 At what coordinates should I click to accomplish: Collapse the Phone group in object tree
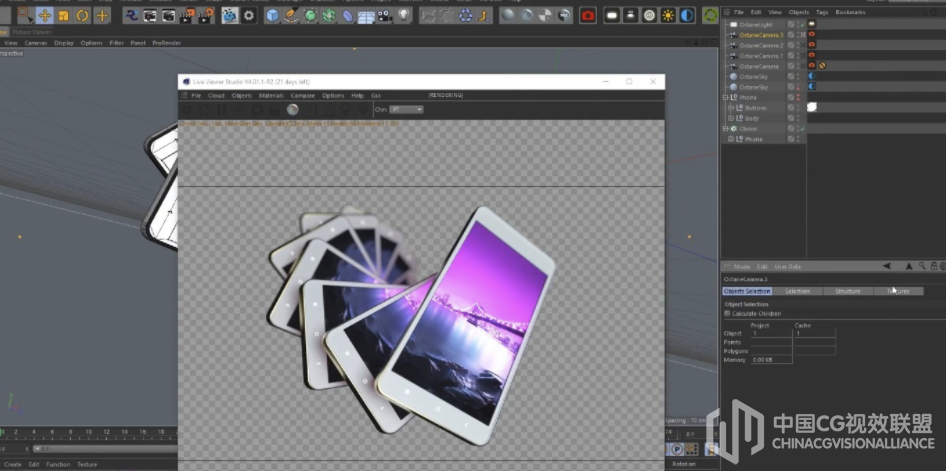click(x=726, y=97)
